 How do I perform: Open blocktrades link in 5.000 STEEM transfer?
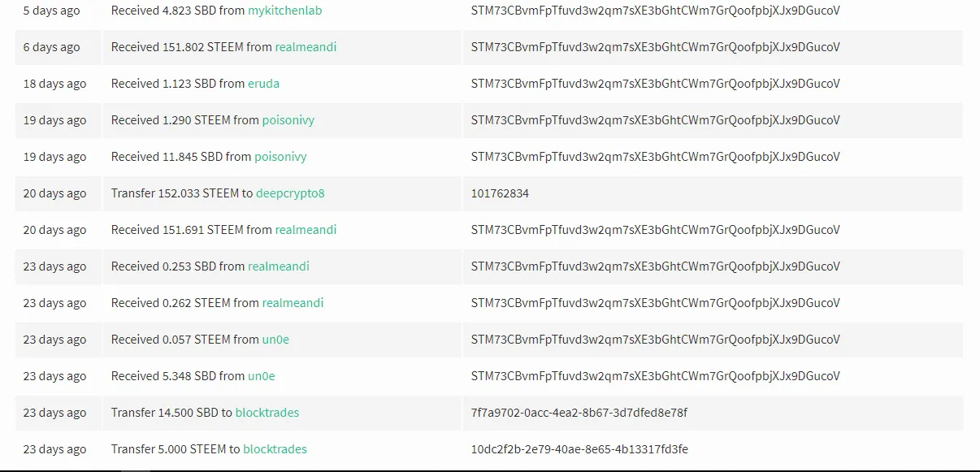[x=275, y=449]
